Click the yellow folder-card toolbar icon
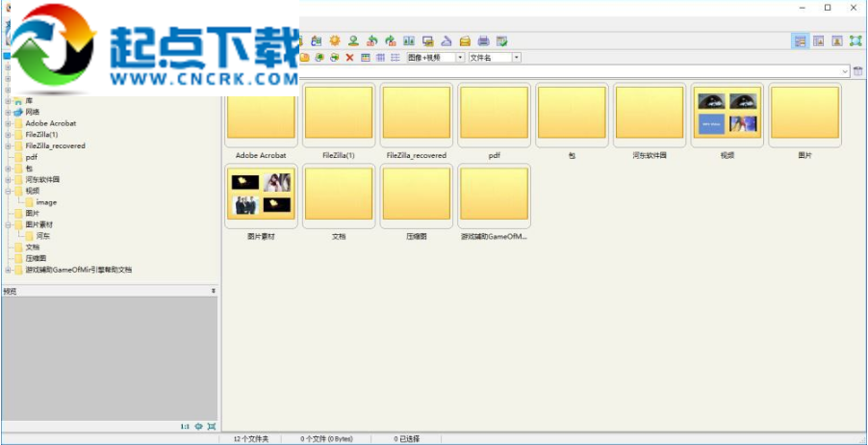The height and width of the screenshot is (445, 868). point(465,41)
